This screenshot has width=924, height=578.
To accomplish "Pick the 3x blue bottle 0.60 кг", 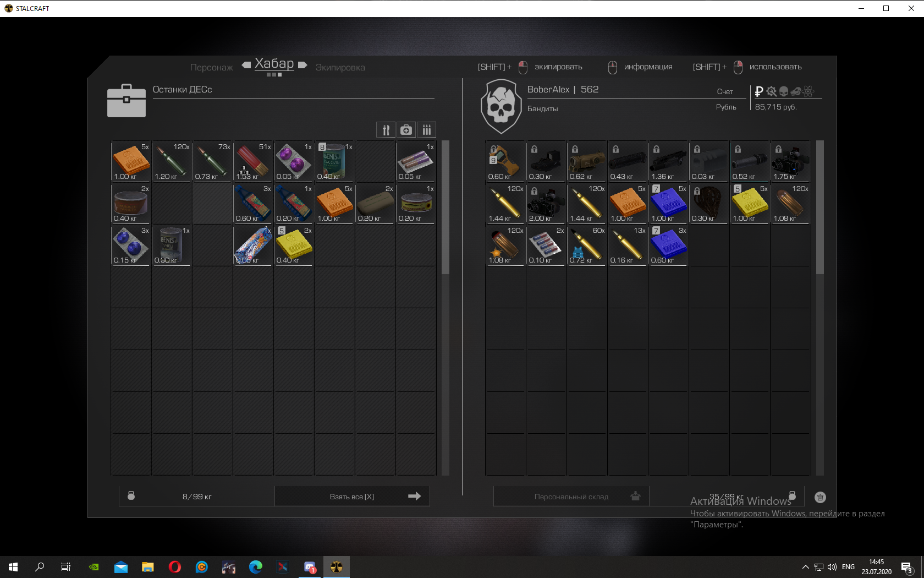I will click(x=253, y=203).
